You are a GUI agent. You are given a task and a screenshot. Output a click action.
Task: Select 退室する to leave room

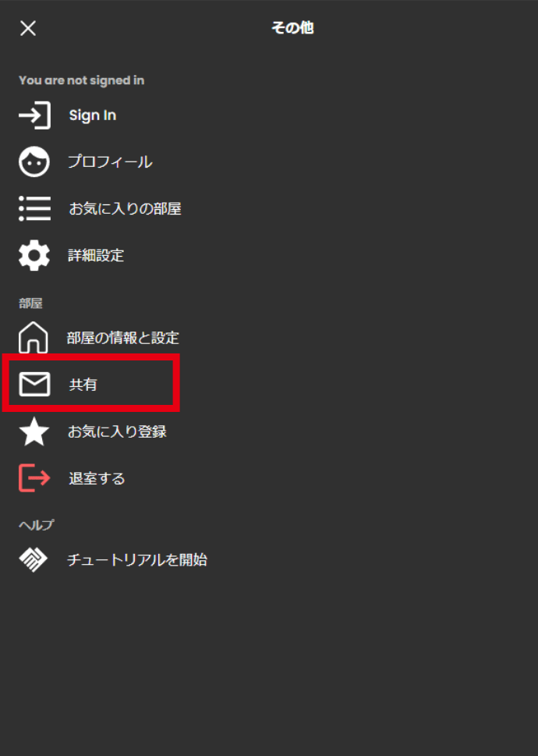point(97,477)
